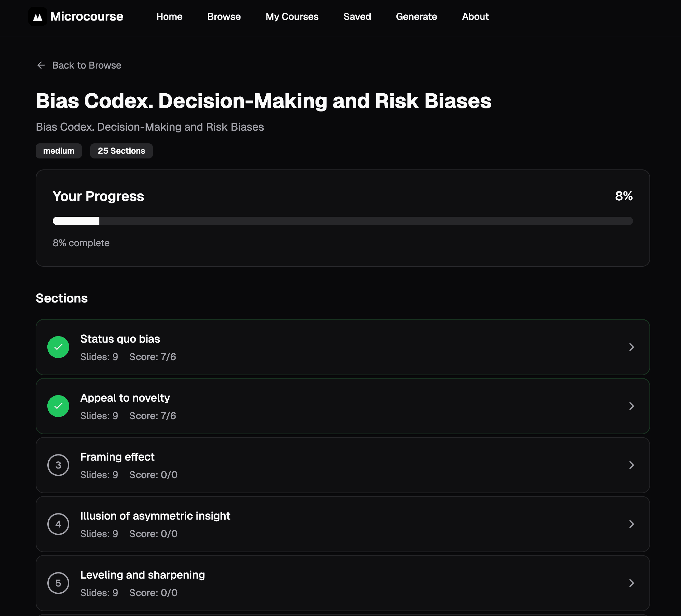
Task: Open Illusion of asymmetric insight title
Action: point(155,516)
